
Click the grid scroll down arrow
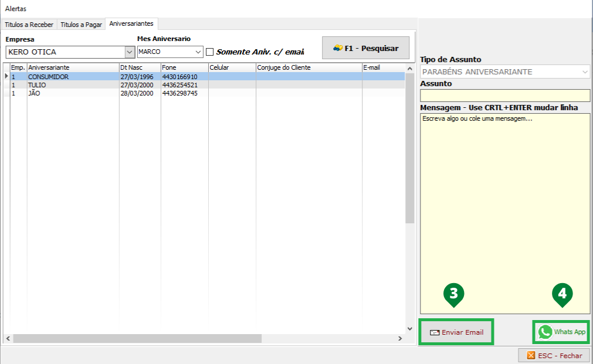(x=409, y=329)
